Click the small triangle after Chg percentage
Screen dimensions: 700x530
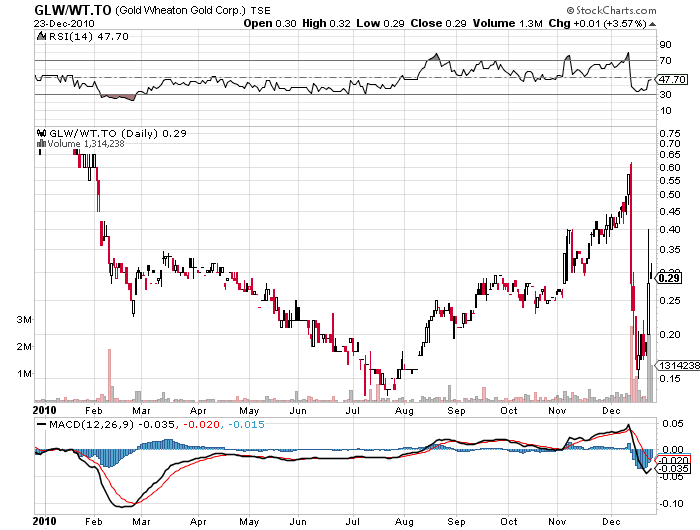tap(652, 24)
